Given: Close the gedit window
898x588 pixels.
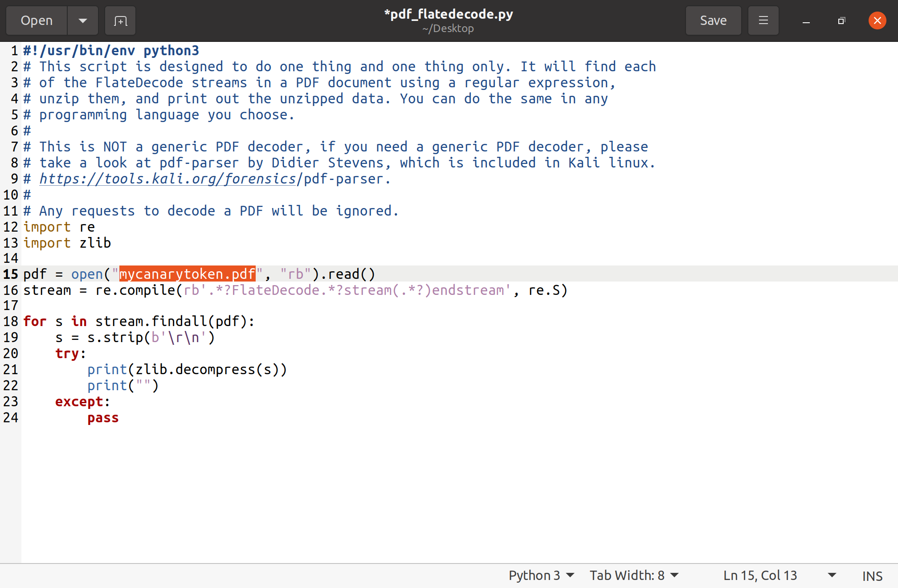Looking at the screenshot, I should pos(877,20).
